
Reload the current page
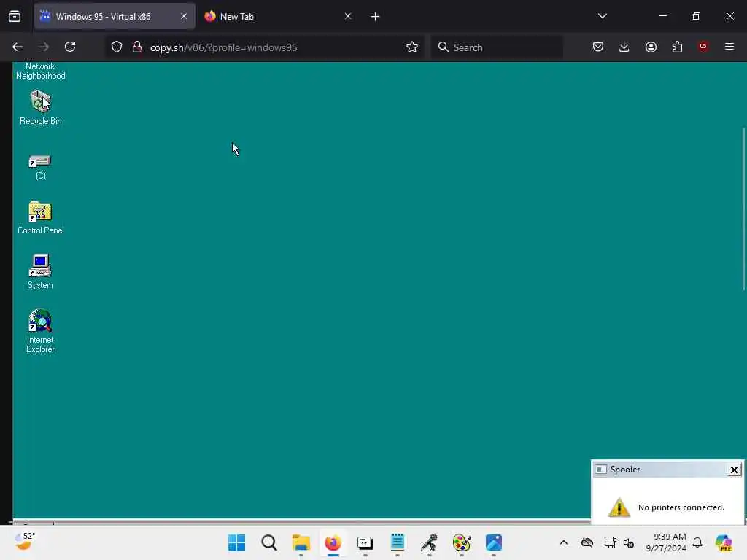(70, 47)
